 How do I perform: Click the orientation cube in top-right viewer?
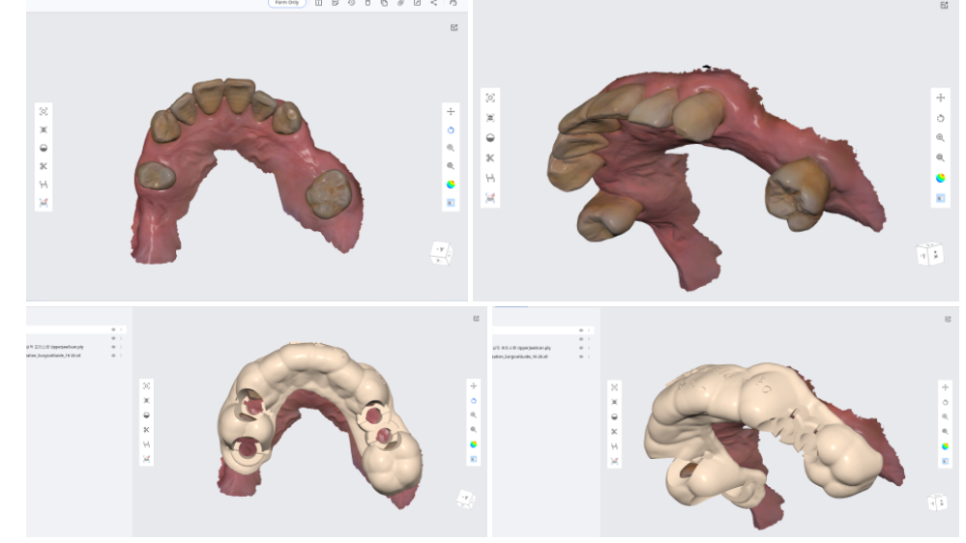[930, 254]
